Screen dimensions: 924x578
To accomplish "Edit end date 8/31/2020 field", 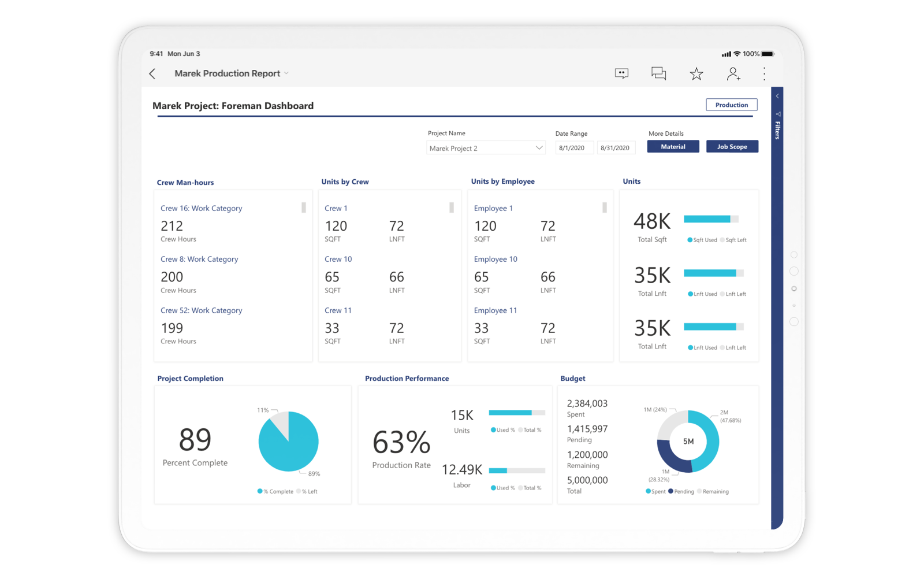I will coord(616,148).
